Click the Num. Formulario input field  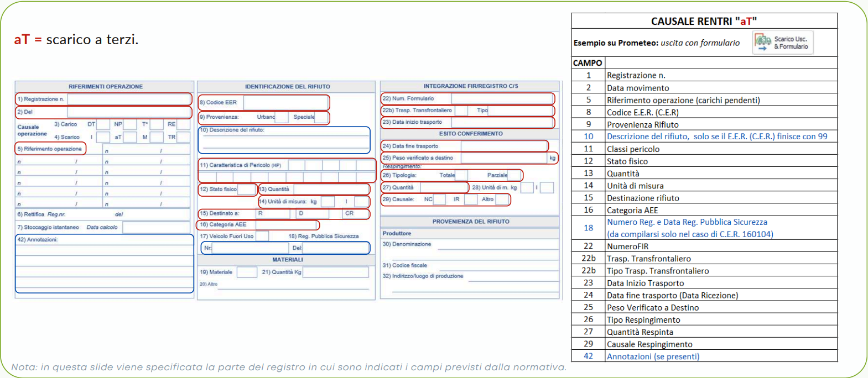[502, 98]
